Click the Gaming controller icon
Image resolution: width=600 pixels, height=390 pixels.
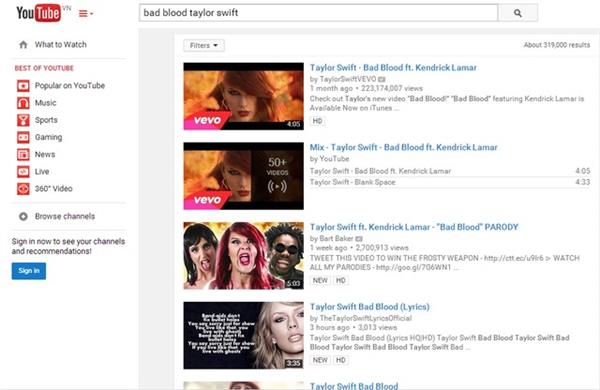coord(23,137)
